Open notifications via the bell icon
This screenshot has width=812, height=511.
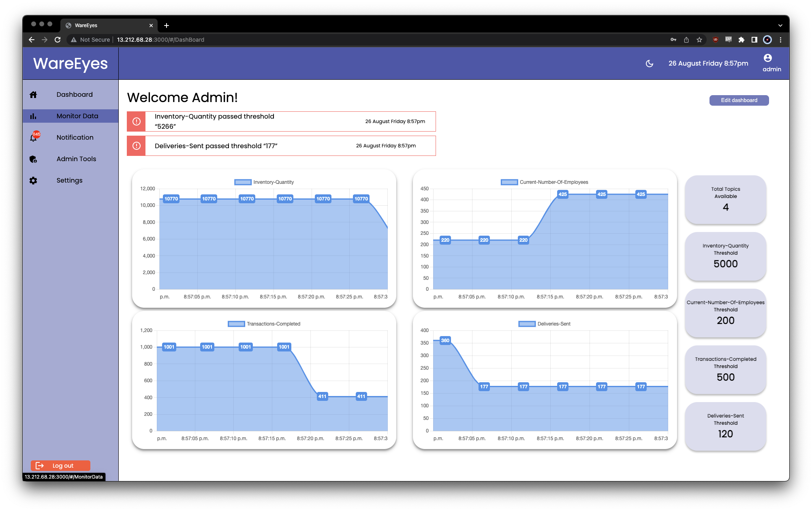coord(34,138)
